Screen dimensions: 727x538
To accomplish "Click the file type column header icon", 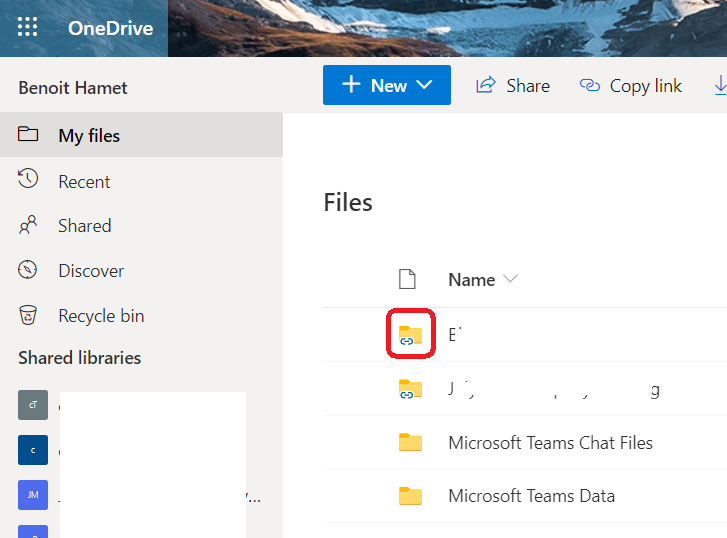I will [x=407, y=280].
